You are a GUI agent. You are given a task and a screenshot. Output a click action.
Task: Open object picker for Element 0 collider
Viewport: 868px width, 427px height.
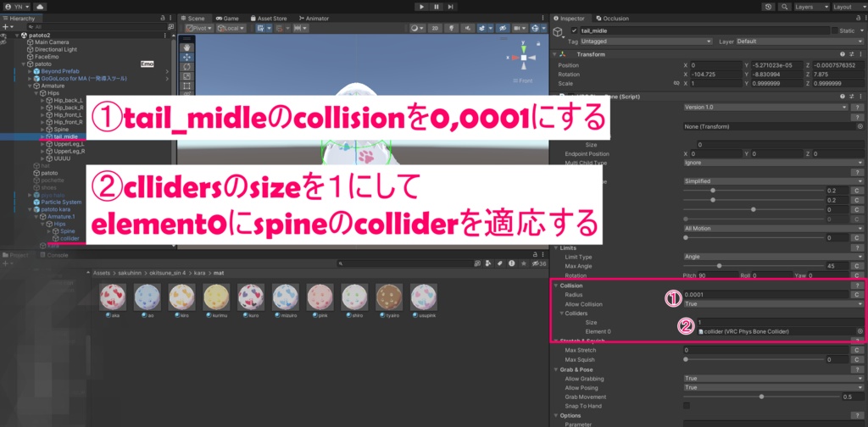(860, 331)
